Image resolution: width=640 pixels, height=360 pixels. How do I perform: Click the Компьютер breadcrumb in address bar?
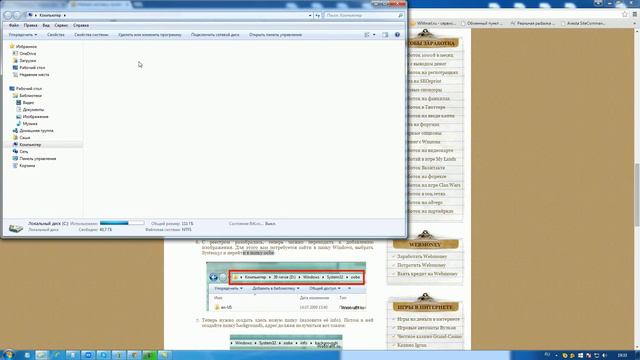pos(50,15)
